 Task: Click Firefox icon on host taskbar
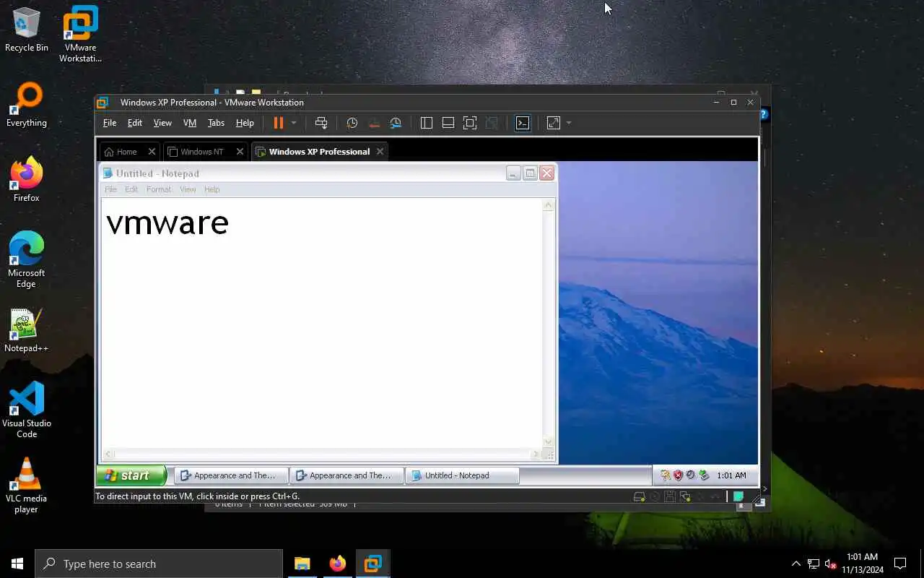[x=337, y=564]
